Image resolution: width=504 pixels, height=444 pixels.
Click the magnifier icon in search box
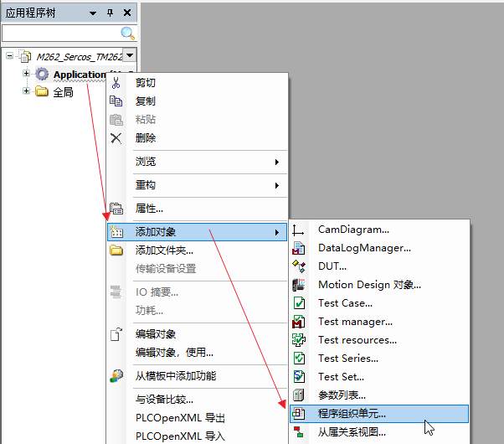point(128,34)
